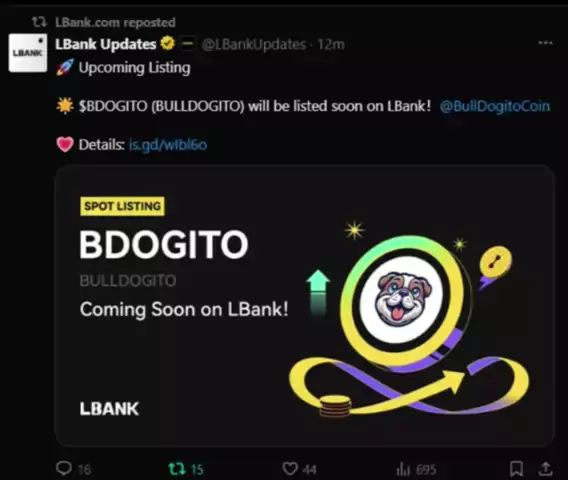This screenshot has height=480, width=568.
Task: Open the is.gd/wIbl6o details link
Action: click(168, 145)
